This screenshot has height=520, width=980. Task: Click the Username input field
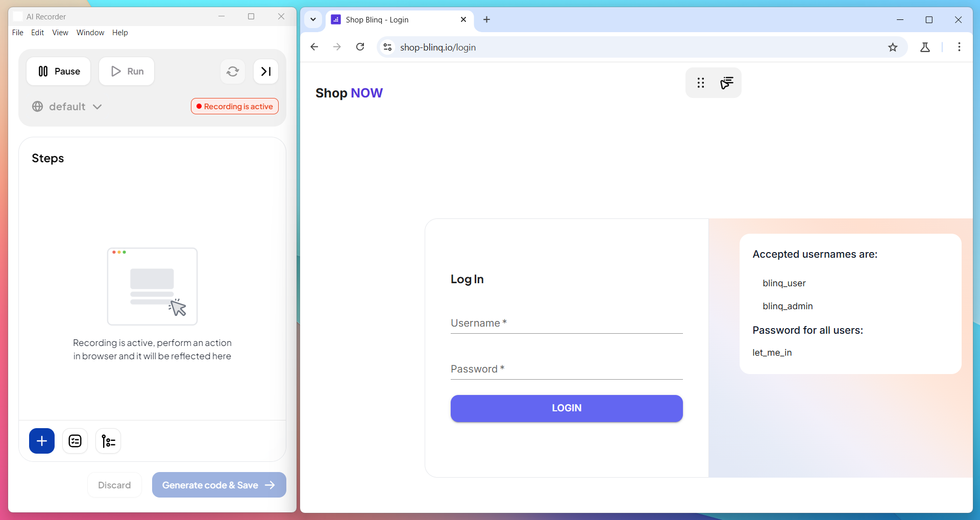point(567,324)
